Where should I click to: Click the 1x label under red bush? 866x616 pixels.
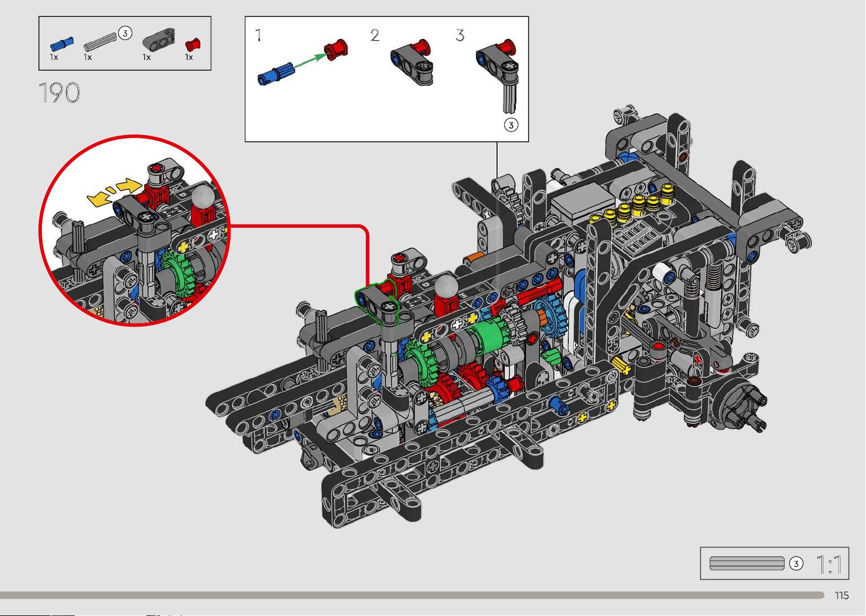click(x=189, y=57)
